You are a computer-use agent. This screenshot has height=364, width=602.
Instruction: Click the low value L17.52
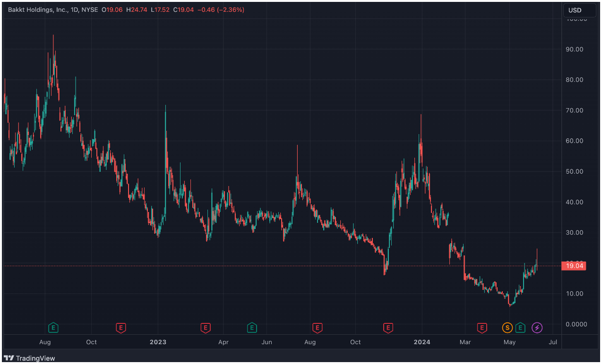(x=161, y=10)
